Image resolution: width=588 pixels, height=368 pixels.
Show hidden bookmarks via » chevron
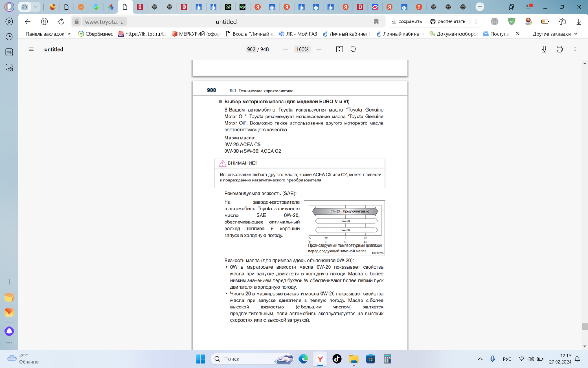pyautogui.click(x=517, y=34)
